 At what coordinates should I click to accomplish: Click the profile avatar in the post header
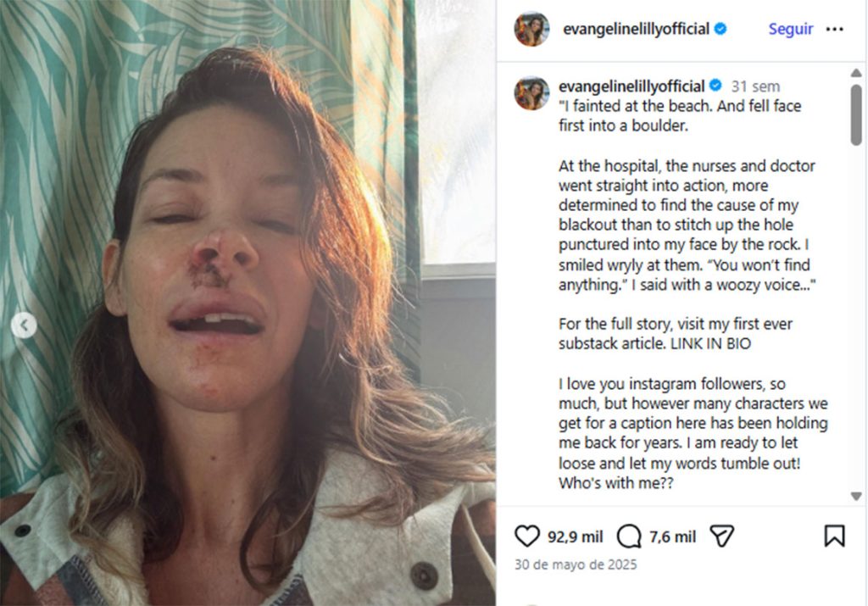(x=531, y=29)
